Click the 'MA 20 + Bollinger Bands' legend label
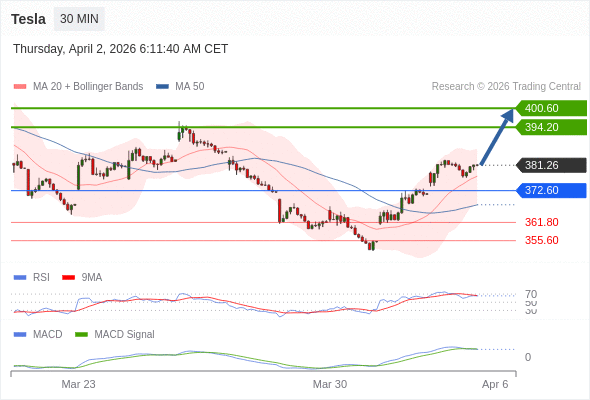Screen dimensions: 590x400 [88, 87]
